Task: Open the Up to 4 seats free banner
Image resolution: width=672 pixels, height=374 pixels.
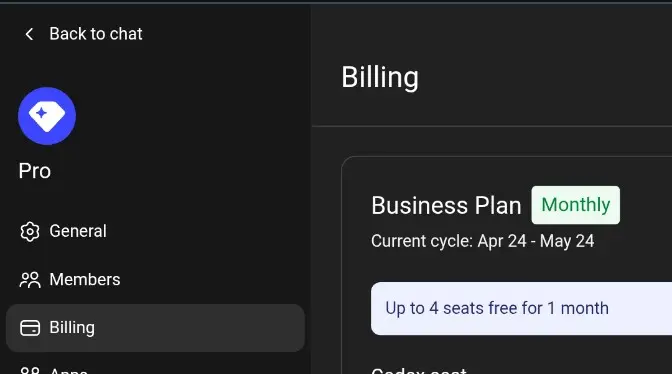Action: pos(521,308)
